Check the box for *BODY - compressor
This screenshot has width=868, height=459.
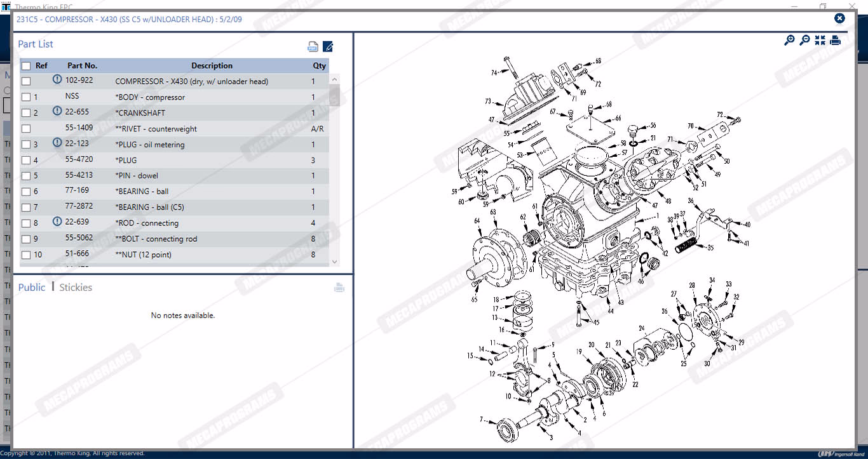pos(26,97)
